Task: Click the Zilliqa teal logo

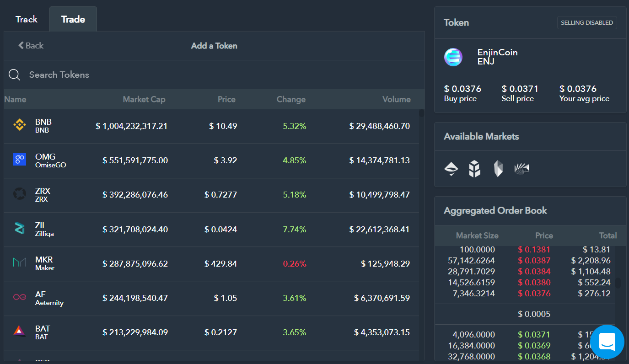Action: (19, 228)
